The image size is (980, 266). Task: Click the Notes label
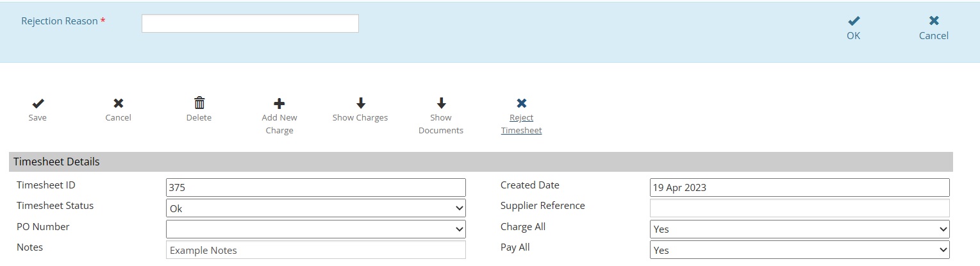(x=30, y=247)
